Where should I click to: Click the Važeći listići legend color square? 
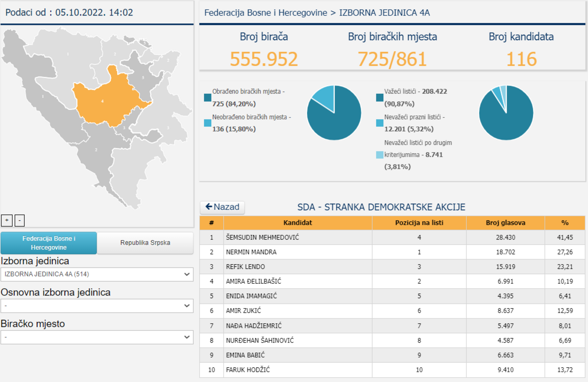click(379, 98)
